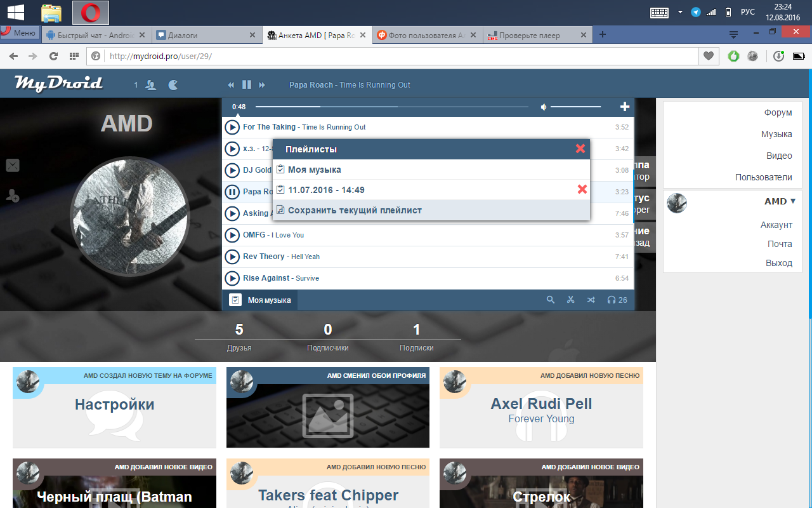
Task: Click the Pac-Man-shaped icon in the MyDroid header
Action: click(173, 84)
